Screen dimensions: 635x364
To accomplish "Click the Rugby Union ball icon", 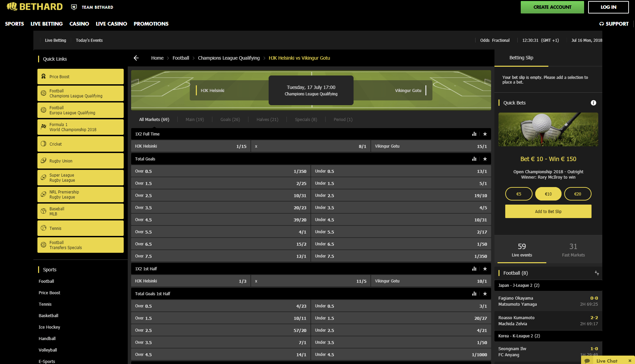I will pos(43,160).
